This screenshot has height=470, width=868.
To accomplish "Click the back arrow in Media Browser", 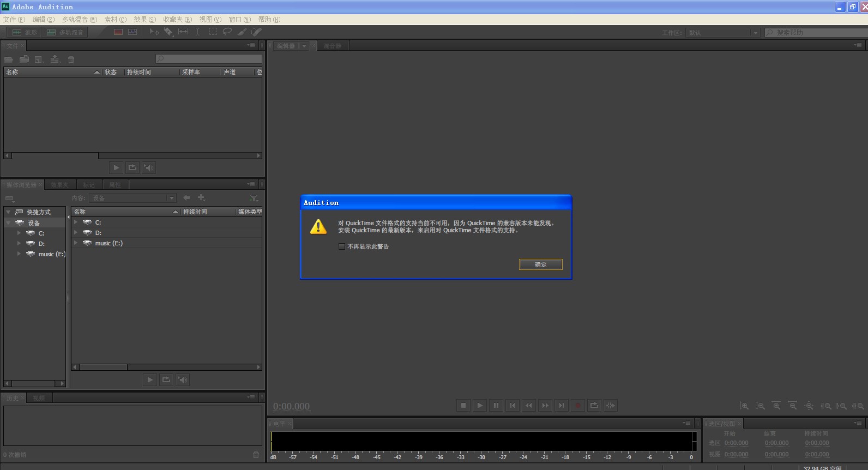I will (186, 198).
